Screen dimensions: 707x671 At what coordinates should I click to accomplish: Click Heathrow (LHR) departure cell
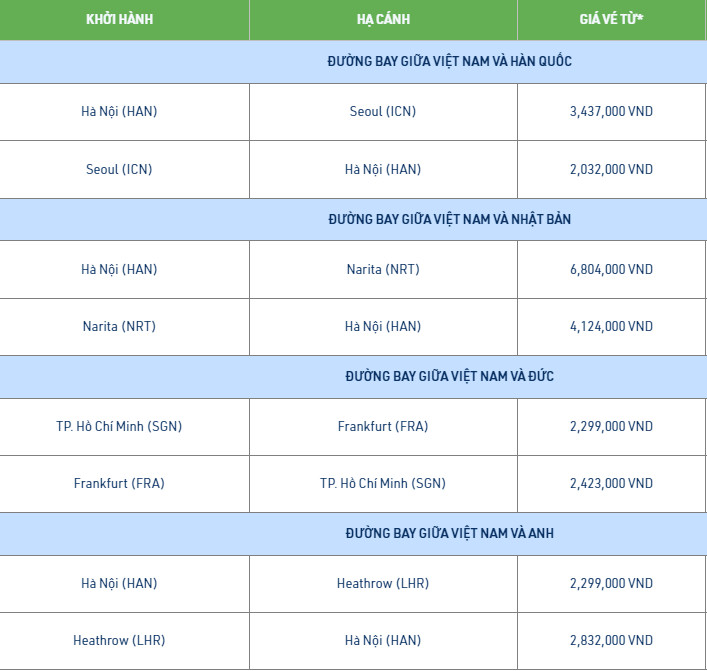[119, 640]
